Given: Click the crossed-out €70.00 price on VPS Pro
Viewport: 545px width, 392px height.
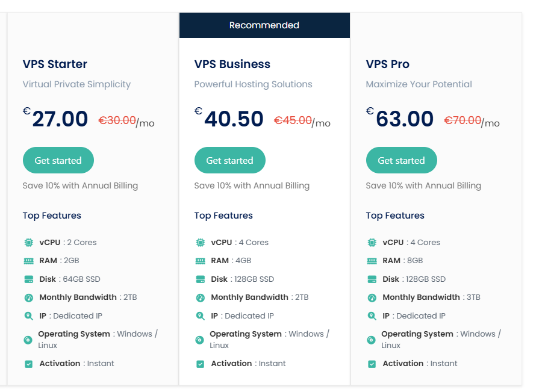Looking at the screenshot, I should point(462,120).
